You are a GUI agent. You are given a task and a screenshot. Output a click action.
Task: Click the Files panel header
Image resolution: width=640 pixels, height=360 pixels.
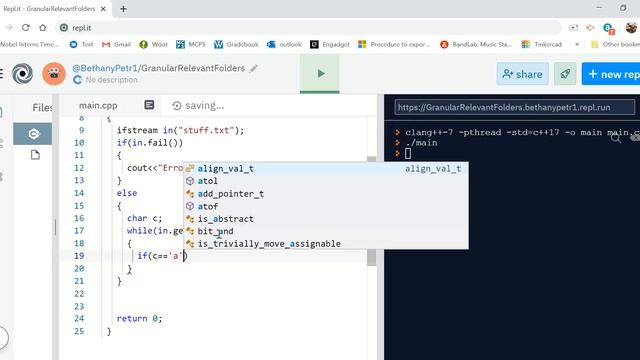[42, 107]
